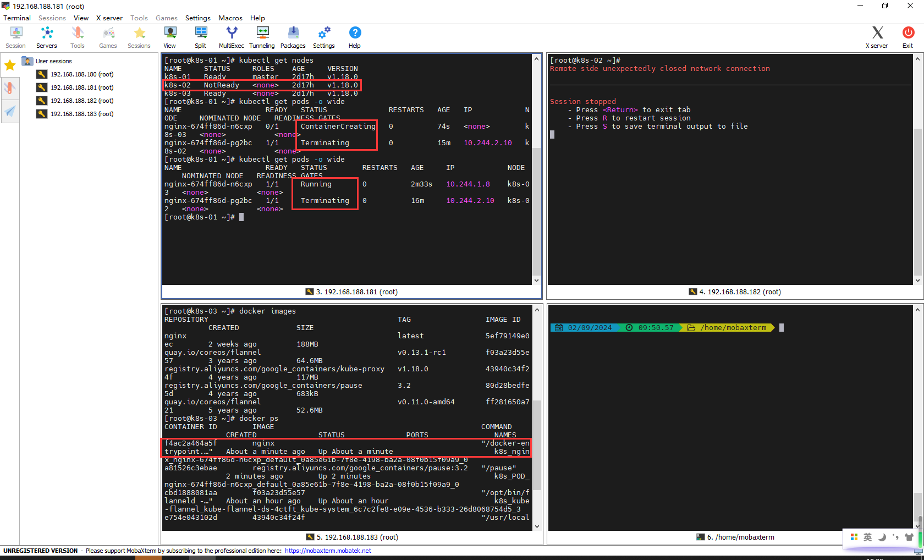Open session 192.168.188.181 (root)

coord(75,87)
